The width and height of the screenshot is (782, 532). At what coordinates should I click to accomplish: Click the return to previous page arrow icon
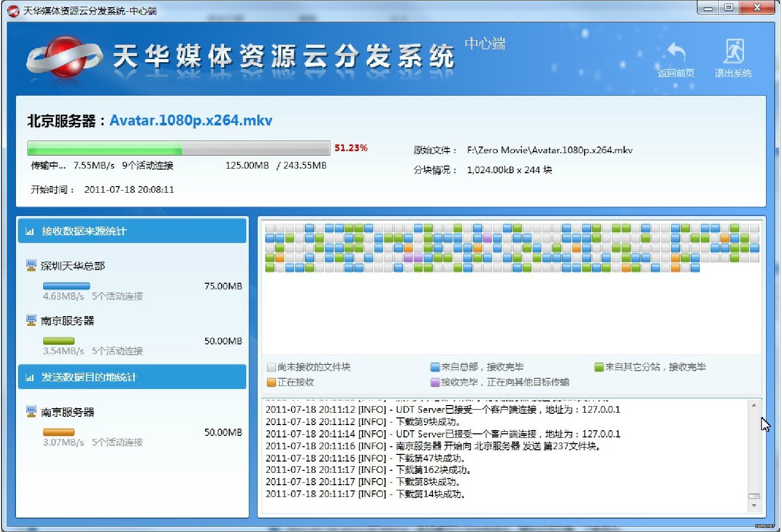676,51
